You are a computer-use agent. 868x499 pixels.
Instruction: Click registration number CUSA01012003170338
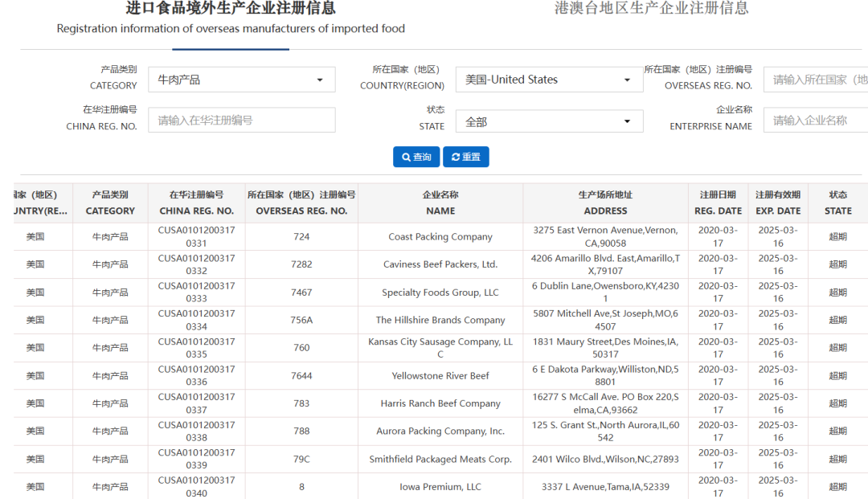(197, 432)
